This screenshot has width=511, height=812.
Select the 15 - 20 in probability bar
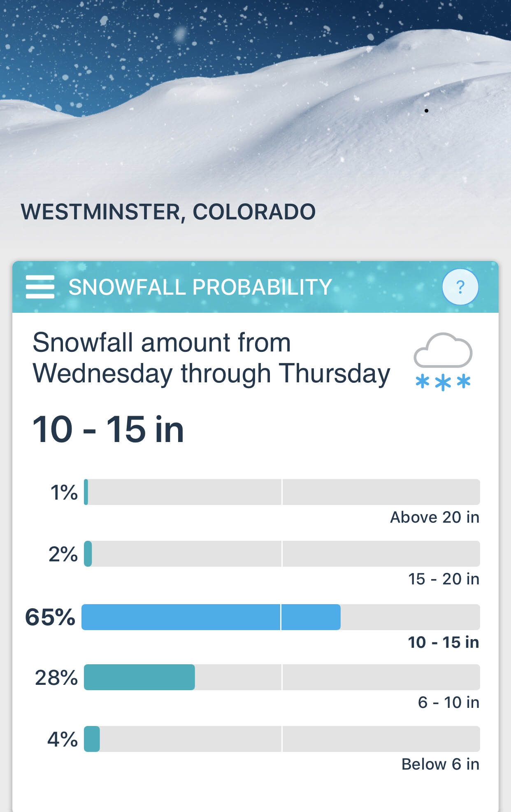(x=282, y=554)
